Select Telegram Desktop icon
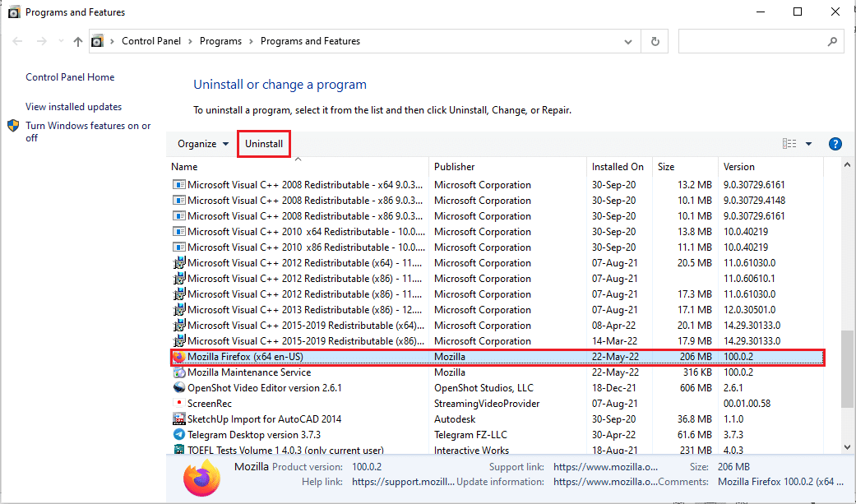The height and width of the screenshot is (504, 856). point(178,435)
